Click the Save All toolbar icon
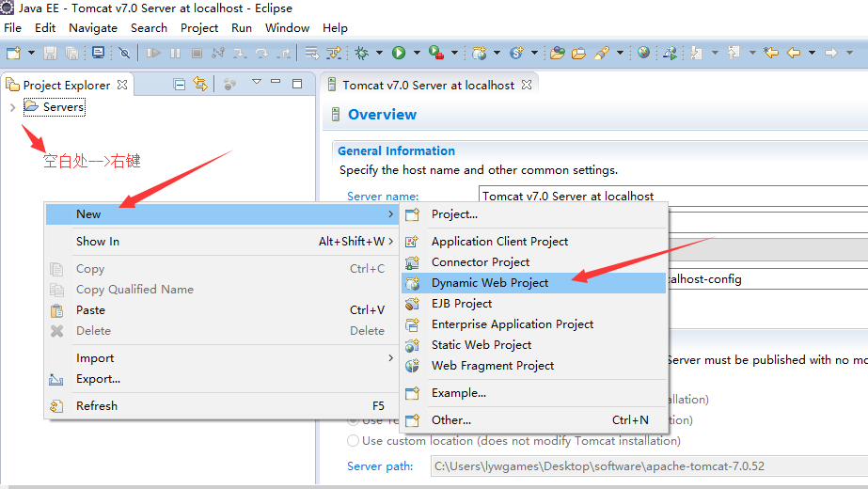The width and height of the screenshot is (868, 489). pyautogui.click(x=72, y=54)
